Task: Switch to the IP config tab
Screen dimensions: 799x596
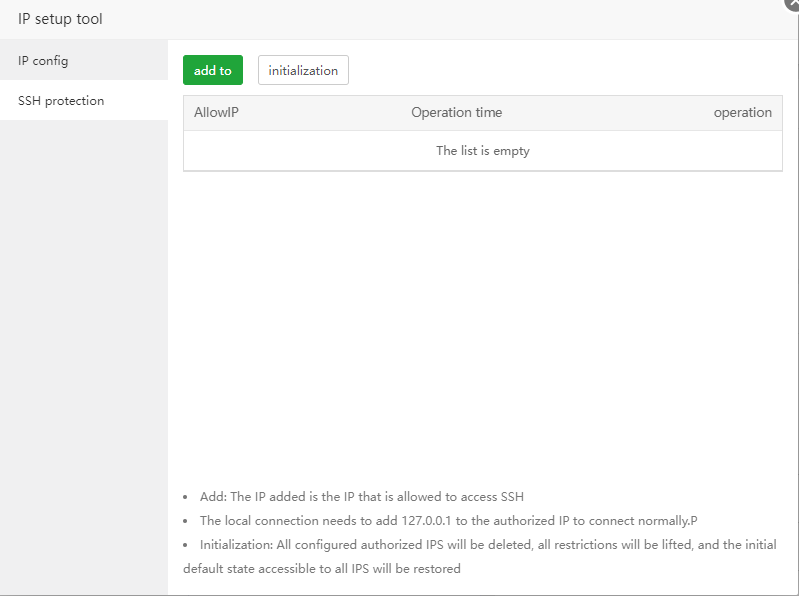Action: pos(43,61)
